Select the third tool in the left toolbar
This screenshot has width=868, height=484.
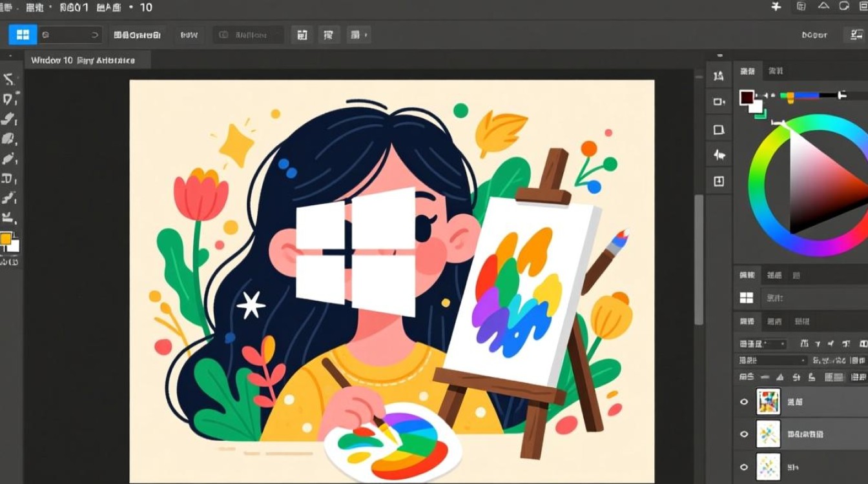pyautogui.click(x=9, y=119)
